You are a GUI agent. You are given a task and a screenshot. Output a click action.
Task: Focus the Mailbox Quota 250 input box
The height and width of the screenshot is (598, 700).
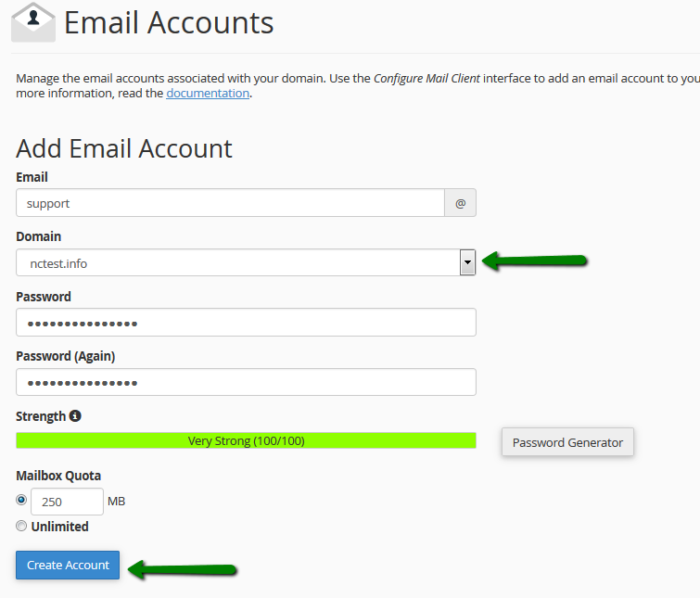67,502
